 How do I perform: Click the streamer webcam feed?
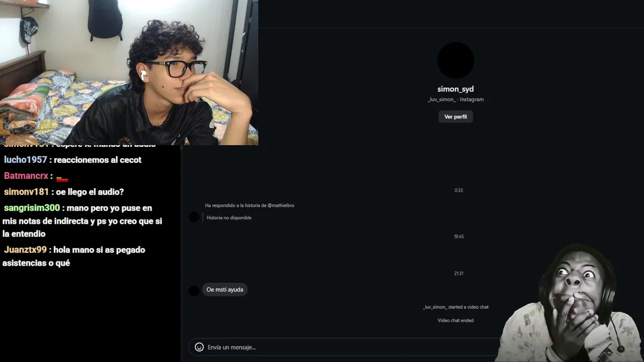tap(129, 72)
